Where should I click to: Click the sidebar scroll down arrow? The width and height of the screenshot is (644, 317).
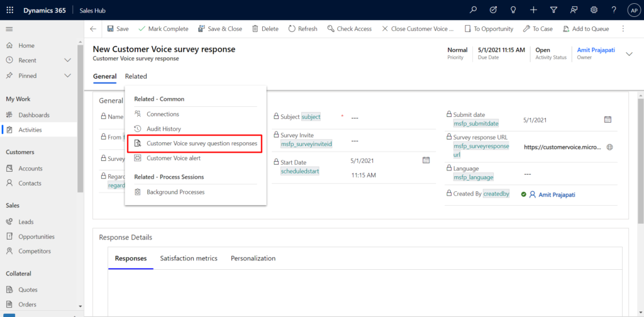click(80, 306)
